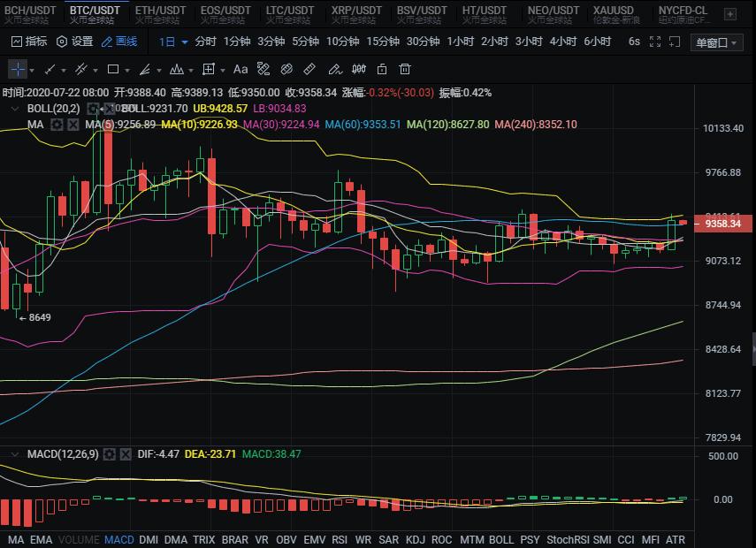Open MACD indicator settings gear
756x548 pixels.
tap(110, 454)
